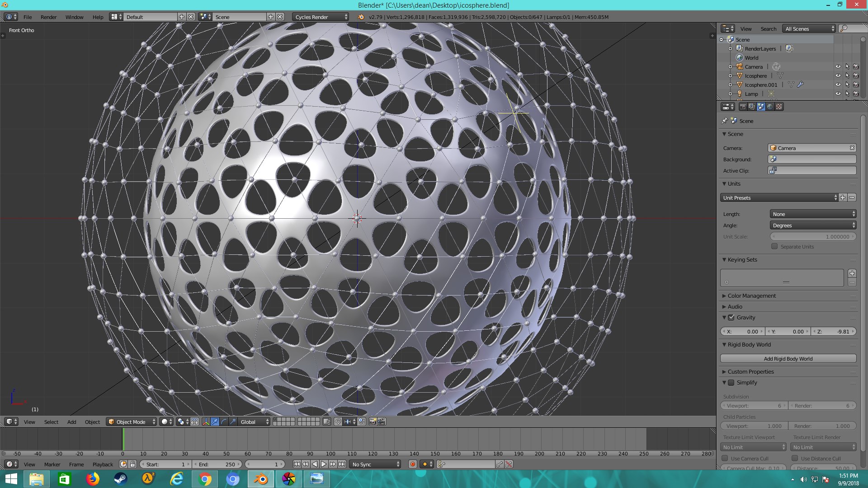Open the World properties tab icon
The width and height of the screenshot is (868, 488).
click(770, 107)
